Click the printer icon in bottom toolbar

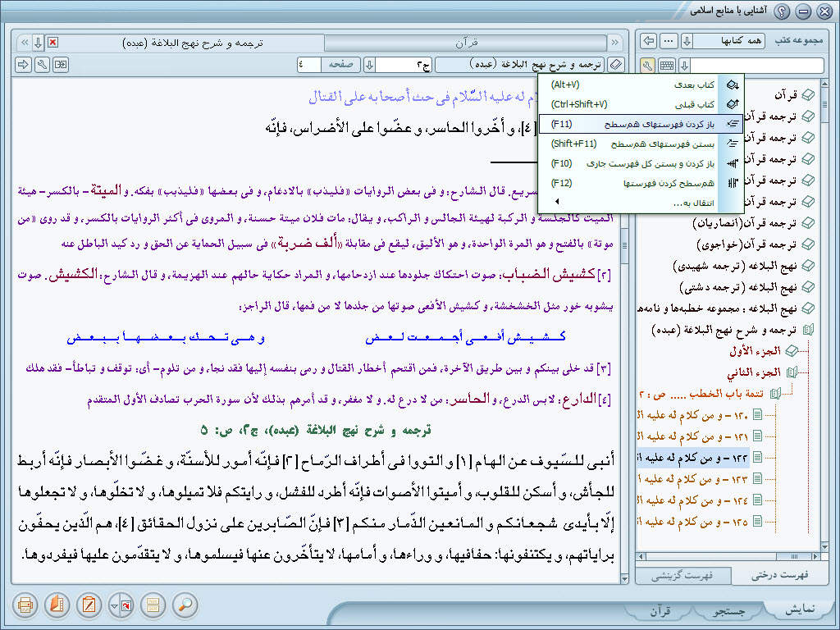click(25, 605)
